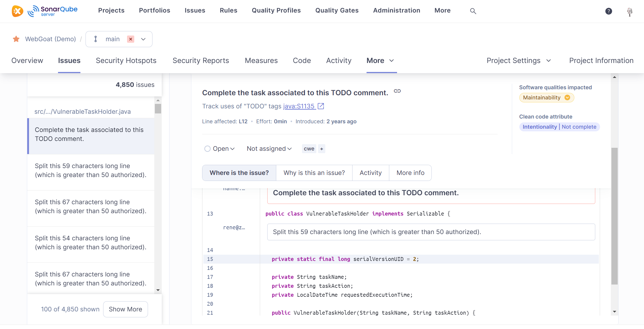Open the help question mark icon

point(608,11)
